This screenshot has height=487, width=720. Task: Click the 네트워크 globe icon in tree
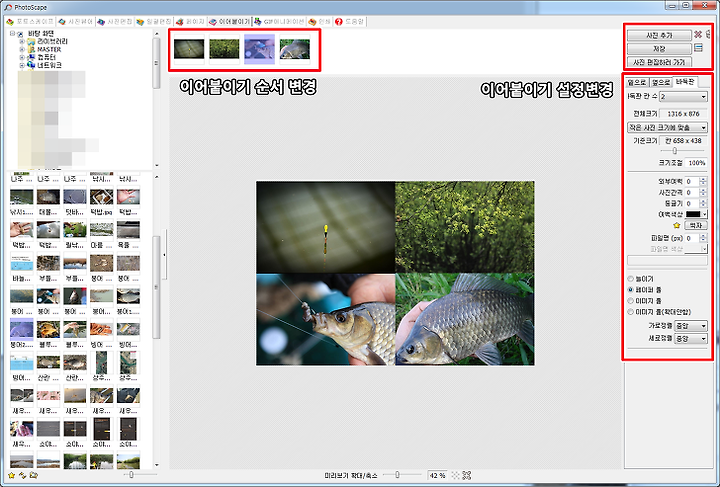tap(31, 65)
